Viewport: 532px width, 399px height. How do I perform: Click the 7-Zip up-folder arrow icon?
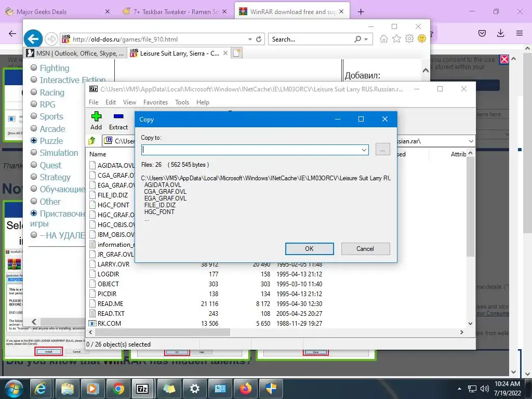[92, 140]
